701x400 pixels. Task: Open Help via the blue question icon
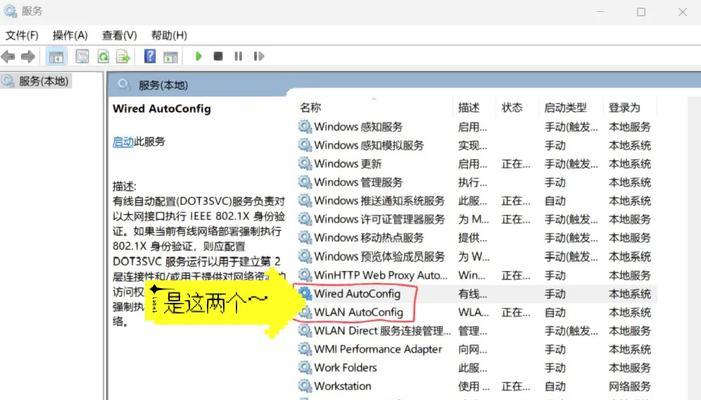point(150,56)
